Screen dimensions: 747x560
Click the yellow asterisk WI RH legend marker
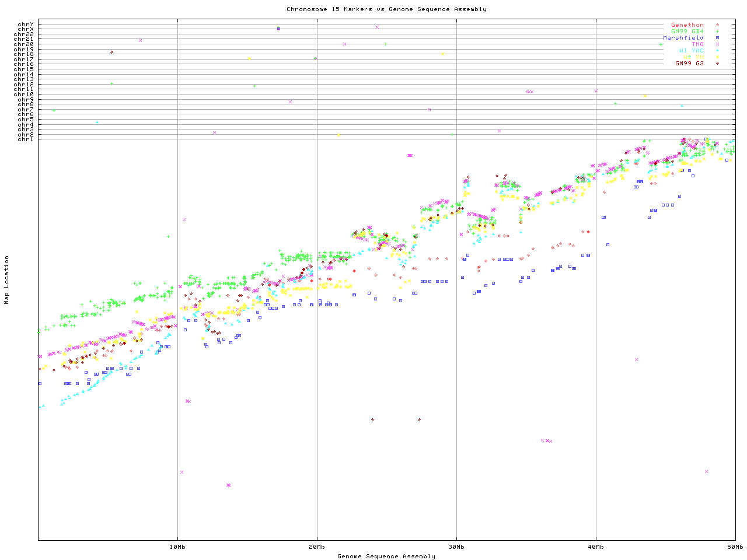(x=717, y=57)
